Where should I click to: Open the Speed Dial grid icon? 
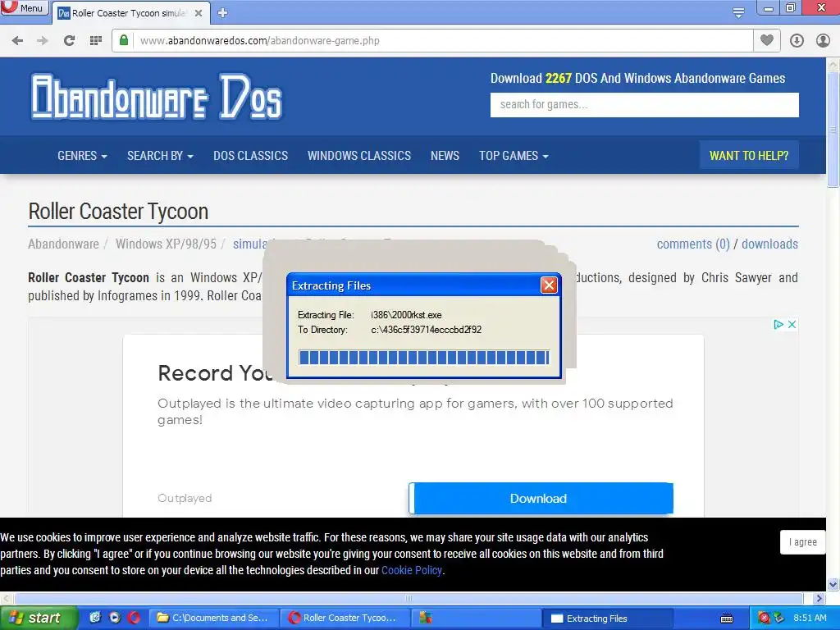pyautogui.click(x=95, y=41)
